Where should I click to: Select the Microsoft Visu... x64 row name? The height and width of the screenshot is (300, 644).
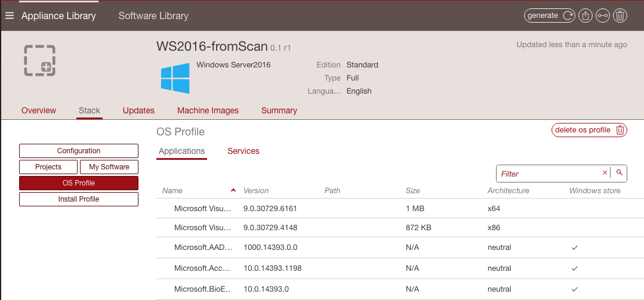point(203,209)
